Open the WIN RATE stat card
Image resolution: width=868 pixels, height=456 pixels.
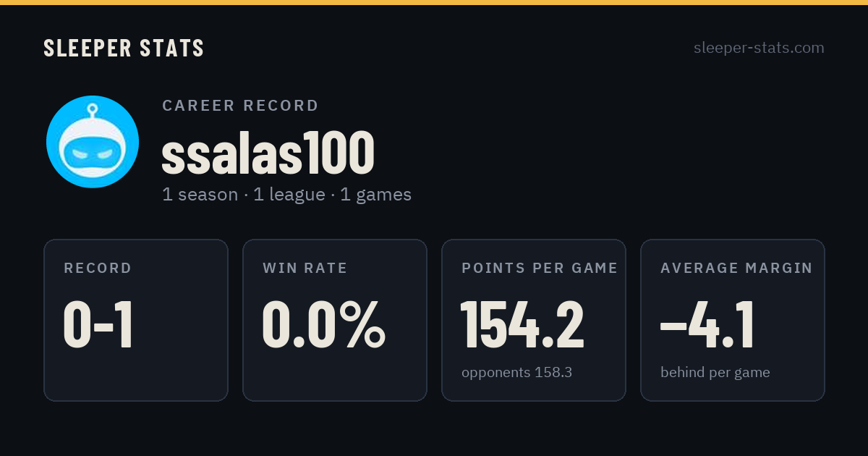335,320
